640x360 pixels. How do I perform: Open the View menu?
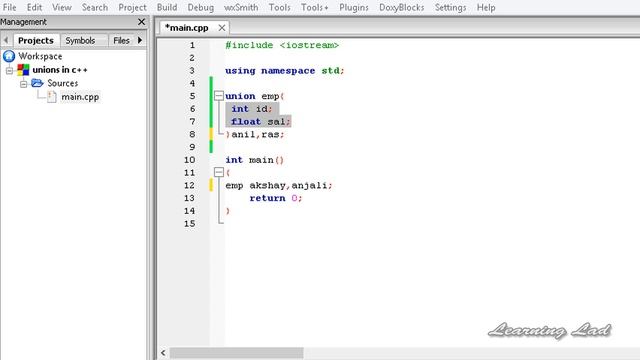tap(62, 7)
